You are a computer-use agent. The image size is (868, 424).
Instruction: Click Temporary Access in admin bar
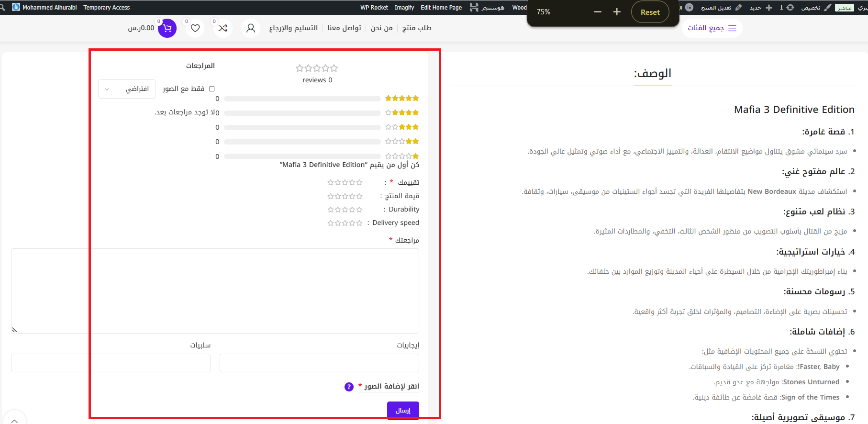coord(107,7)
